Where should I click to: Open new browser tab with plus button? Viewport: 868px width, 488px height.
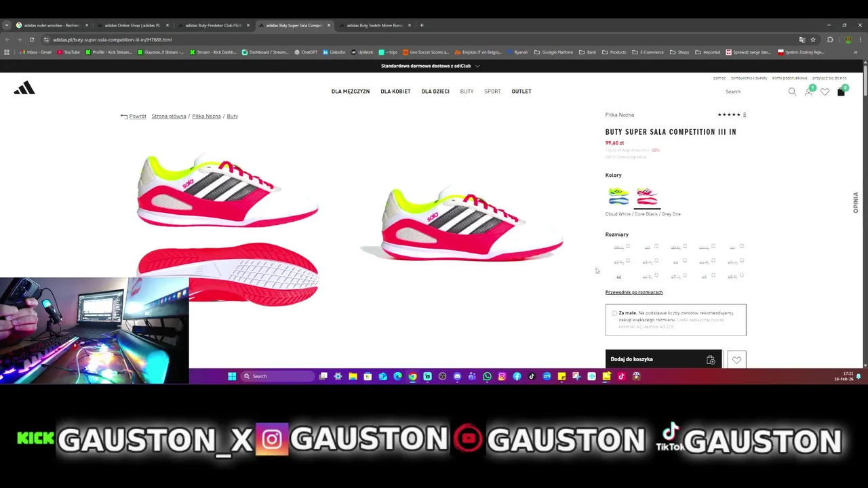coord(421,25)
